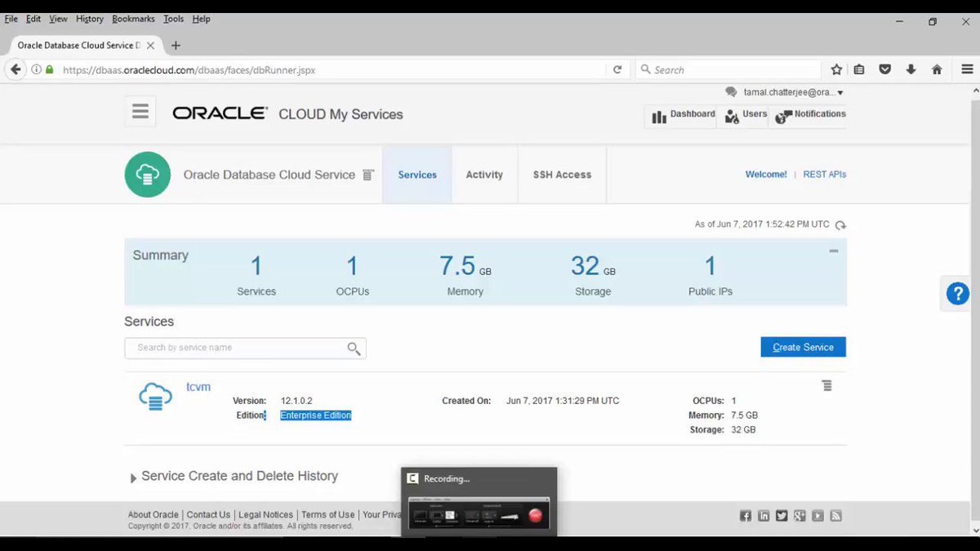
Task: Click the site information icon in address bar
Action: point(36,70)
